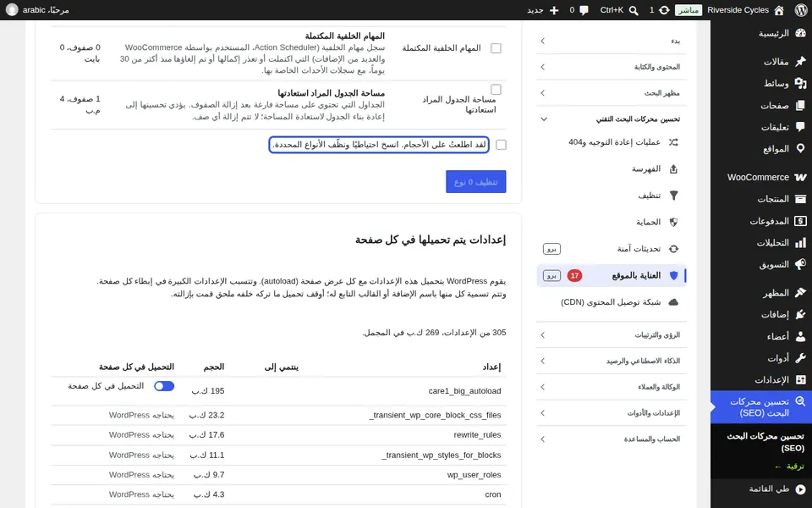
Task: Click the برو badge beside تحديثات آمنة
Action: pos(551,249)
